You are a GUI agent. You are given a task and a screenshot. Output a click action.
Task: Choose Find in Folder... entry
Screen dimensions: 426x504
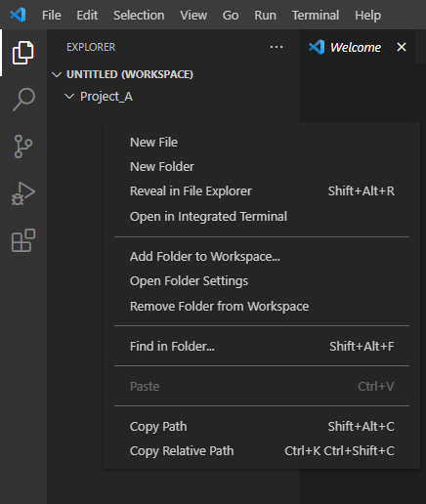coord(262,347)
